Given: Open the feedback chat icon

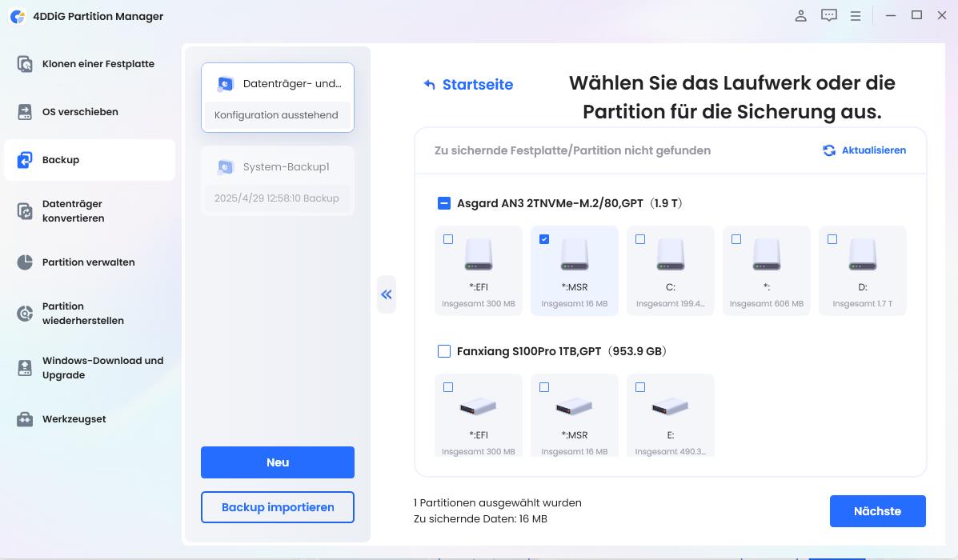Looking at the screenshot, I should click(829, 14).
